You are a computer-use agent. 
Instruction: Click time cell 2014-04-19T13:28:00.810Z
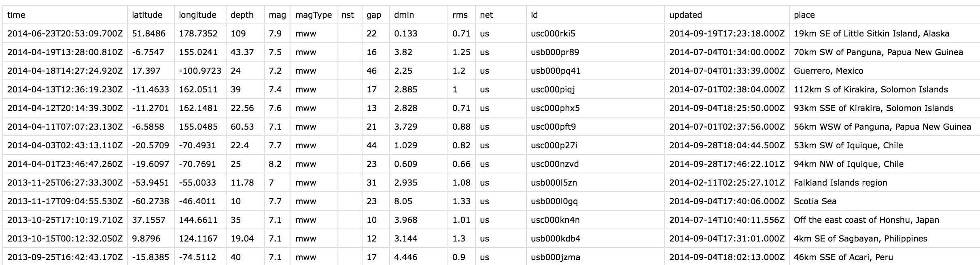point(65,52)
